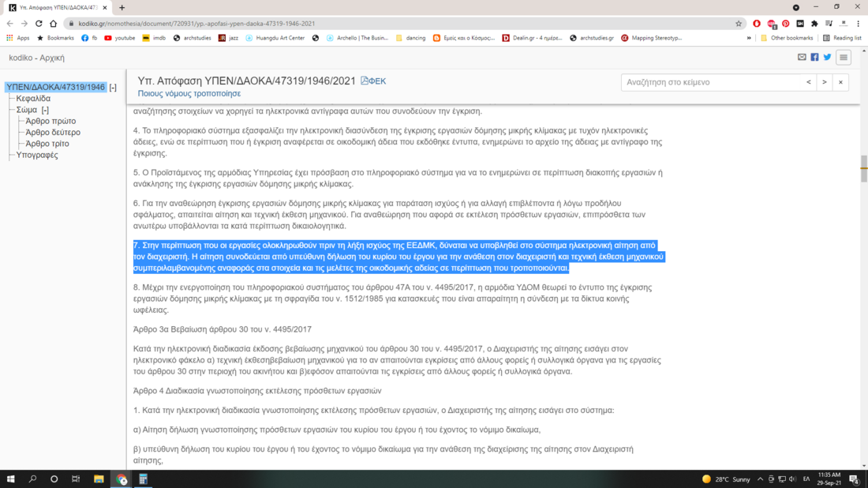Image resolution: width=868 pixels, height=488 pixels.
Task: Show the hidden bookmarks overflow chevron
Action: [x=749, y=38]
